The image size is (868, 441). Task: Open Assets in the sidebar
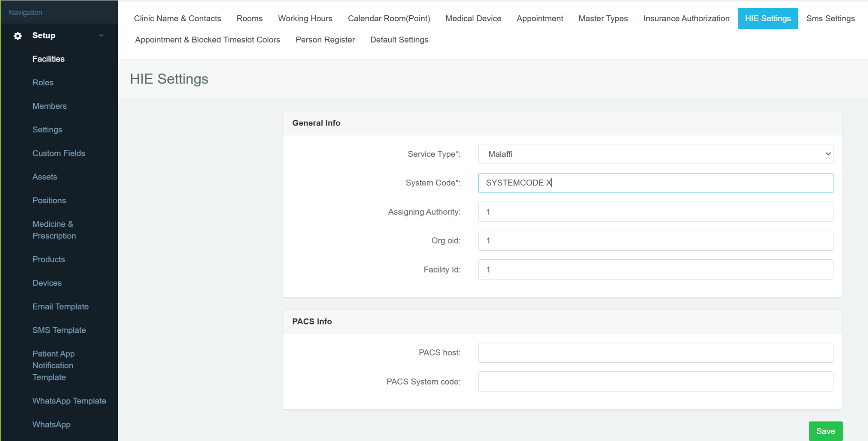pyautogui.click(x=45, y=177)
